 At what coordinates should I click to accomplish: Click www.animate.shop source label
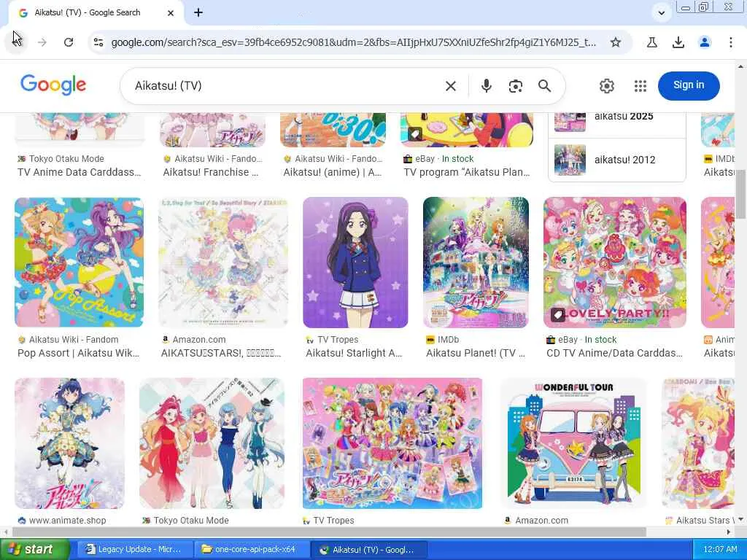point(68,521)
